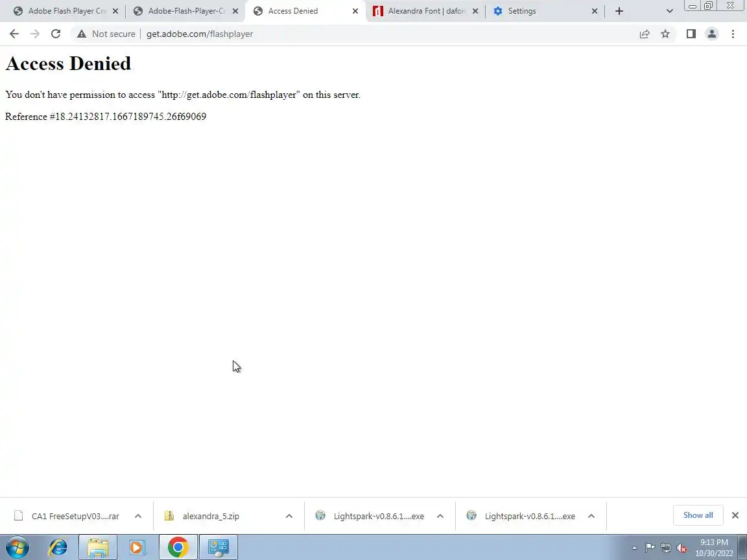This screenshot has height=560, width=747.
Task: Close the Alexandra Font tab
Action: tap(475, 11)
